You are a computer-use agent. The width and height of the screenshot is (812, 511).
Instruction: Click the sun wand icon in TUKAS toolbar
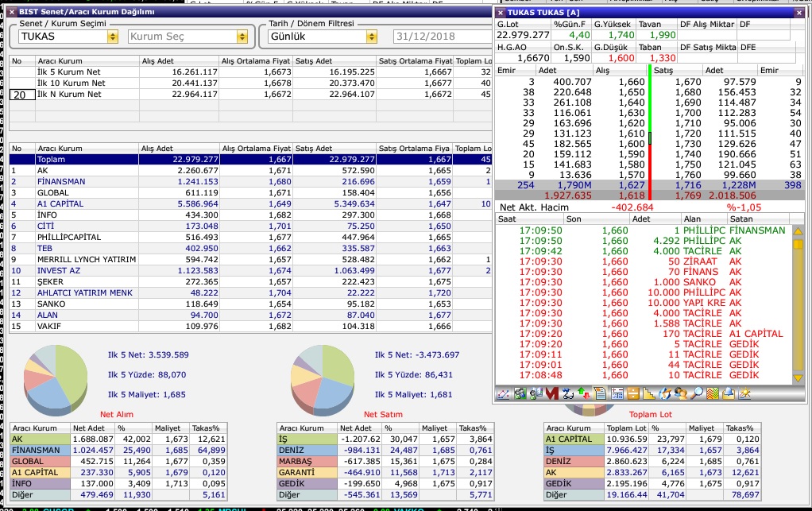click(x=744, y=393)
